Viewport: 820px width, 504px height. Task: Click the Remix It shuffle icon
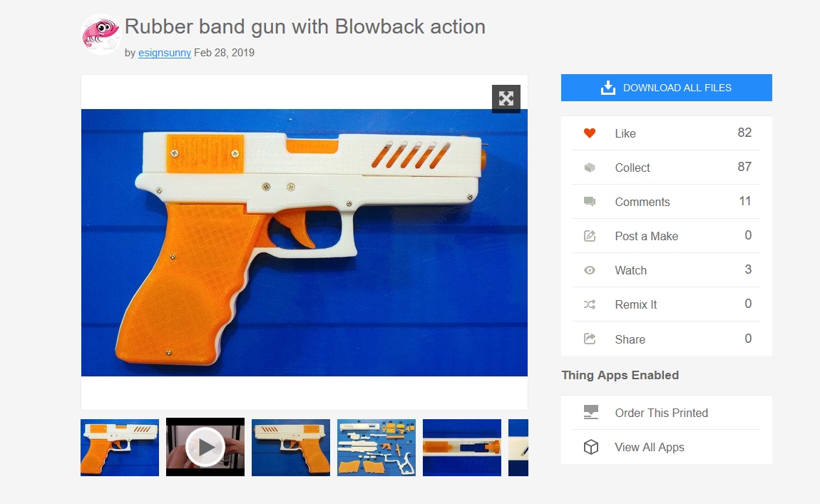pos(590,304)
